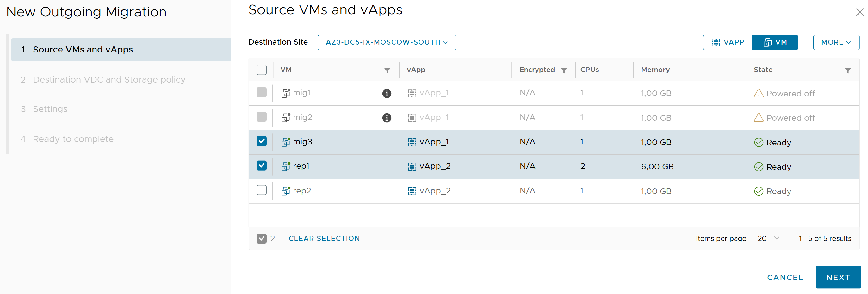
Task: Click the NEXT button
Action: [x=838, y=277]
